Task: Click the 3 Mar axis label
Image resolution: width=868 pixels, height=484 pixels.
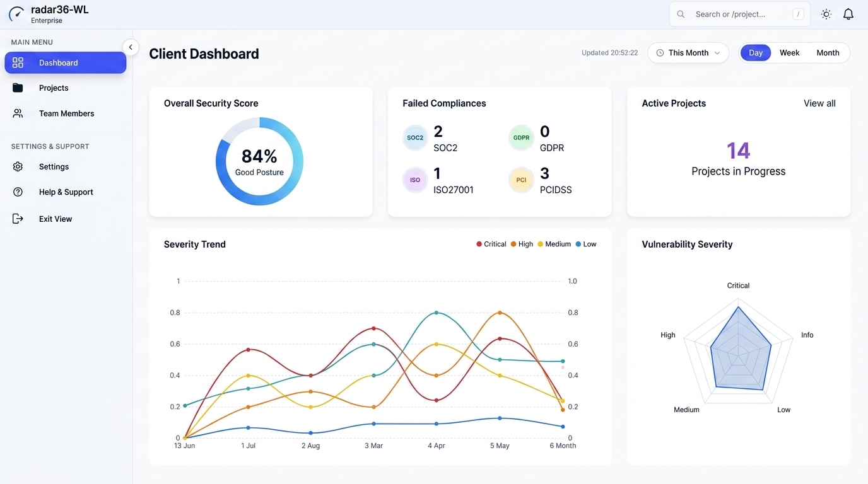Action: tap(373, 446)
